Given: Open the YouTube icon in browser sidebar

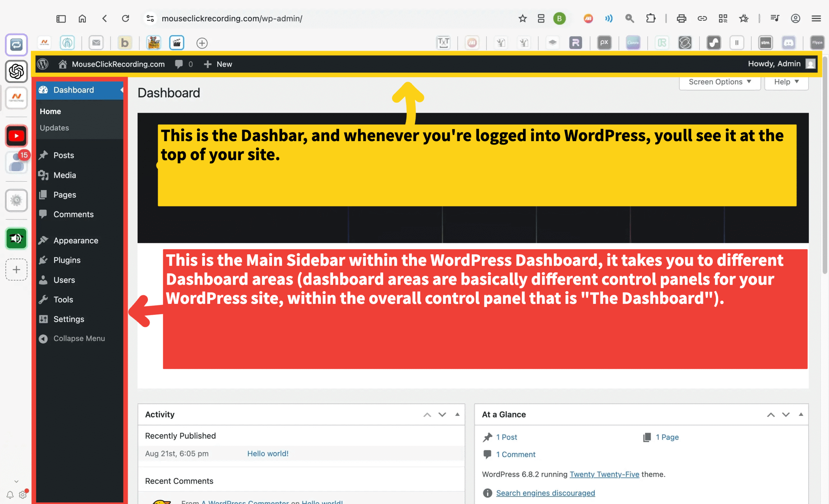Looking at the screenshot, I should pos(16,136).
